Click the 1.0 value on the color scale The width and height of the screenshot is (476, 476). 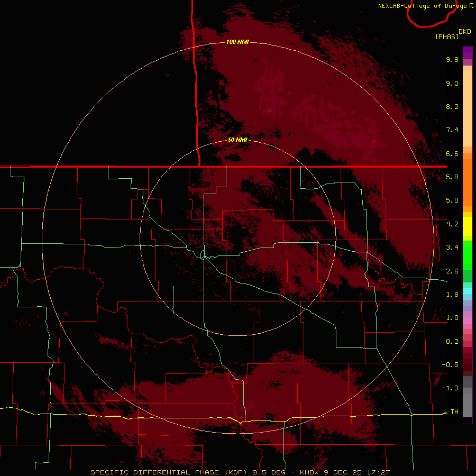pos(452,318)
